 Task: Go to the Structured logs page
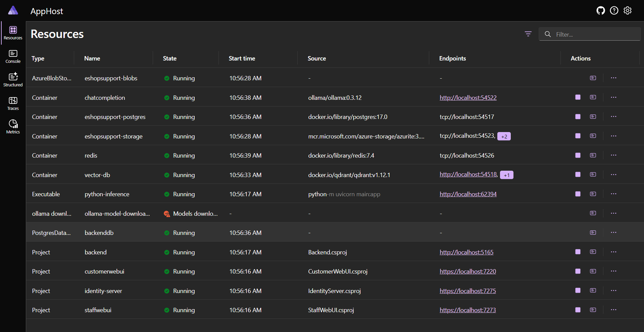pos(13,80)
